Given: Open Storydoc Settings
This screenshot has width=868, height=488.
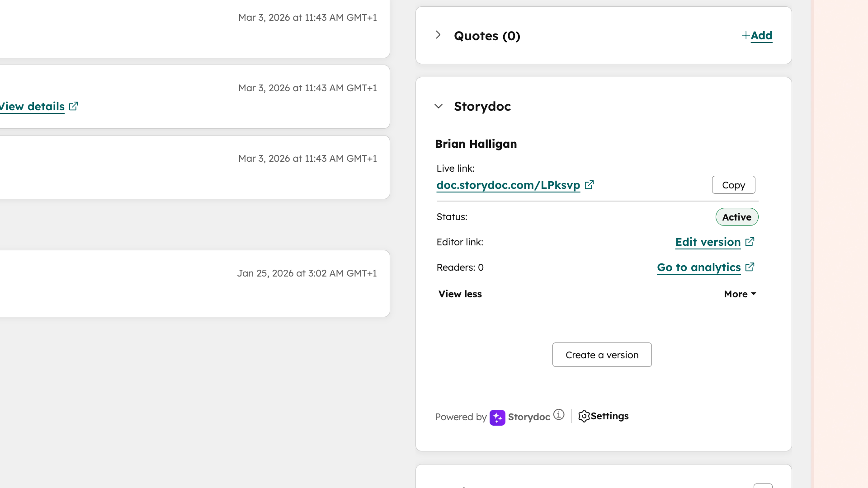Looking at the screenshot, I should point(604,416).
